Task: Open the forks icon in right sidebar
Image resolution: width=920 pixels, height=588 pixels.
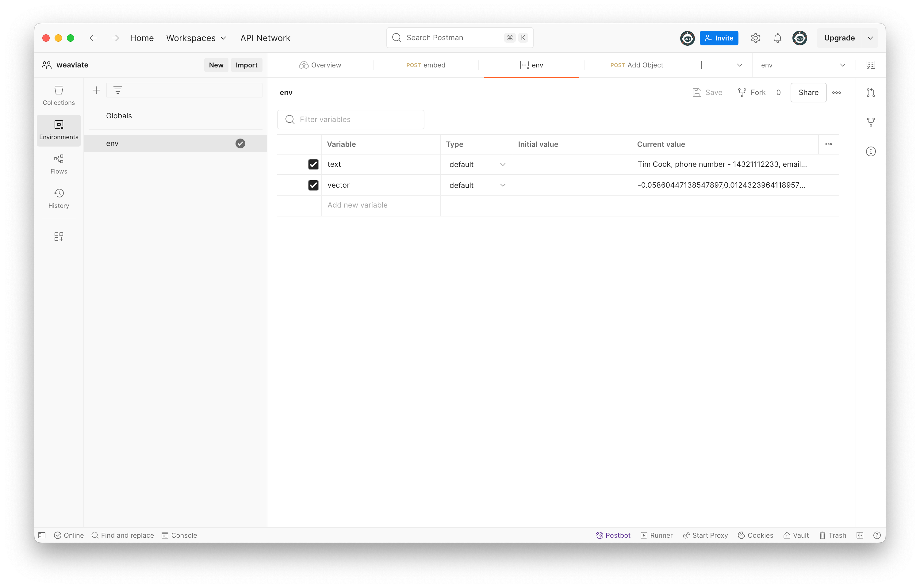Action: click(871, 122)
